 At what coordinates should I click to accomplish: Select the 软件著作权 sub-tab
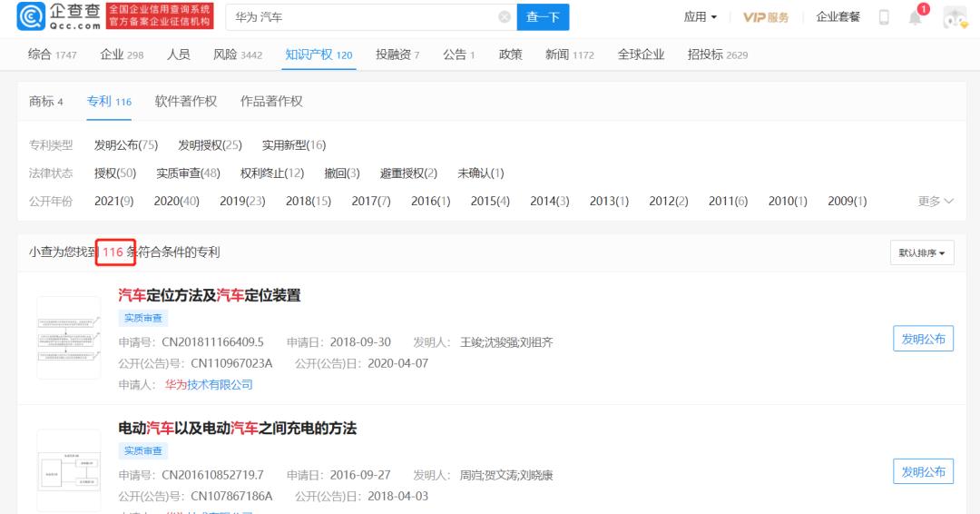(186, 101)
